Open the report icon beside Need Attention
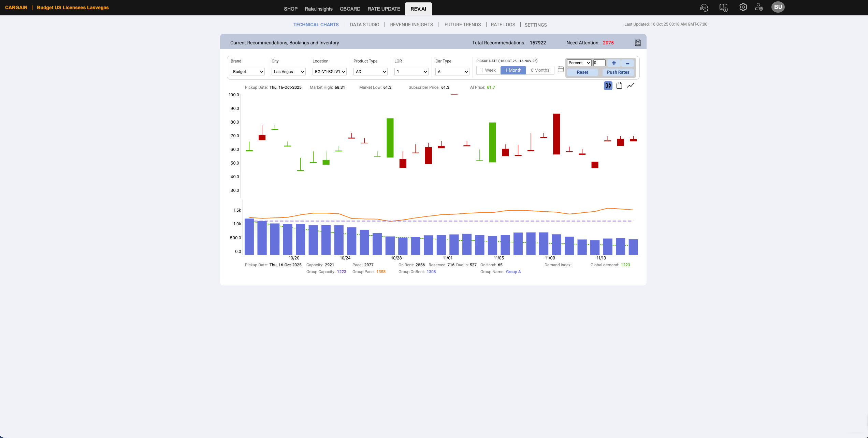 click(638, 42)
